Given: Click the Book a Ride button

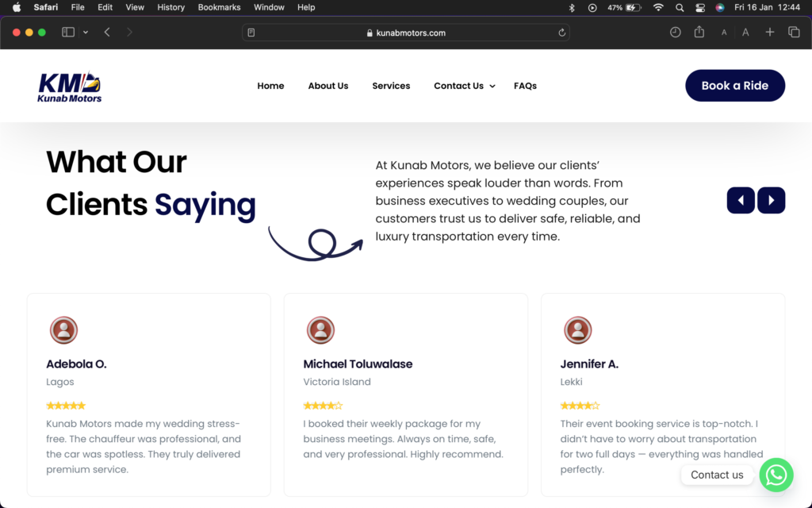Looking at the screenshot, I should pos(734,86).
